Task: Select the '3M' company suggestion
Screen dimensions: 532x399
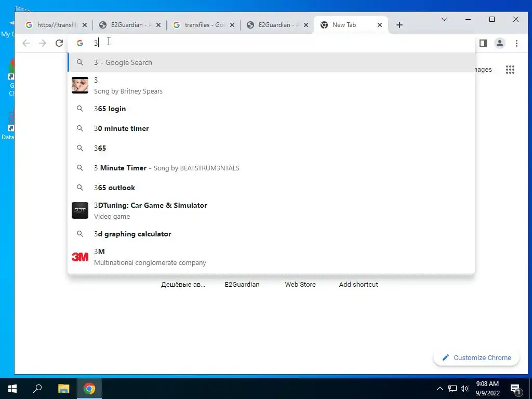Action: (x=271, y=257)
